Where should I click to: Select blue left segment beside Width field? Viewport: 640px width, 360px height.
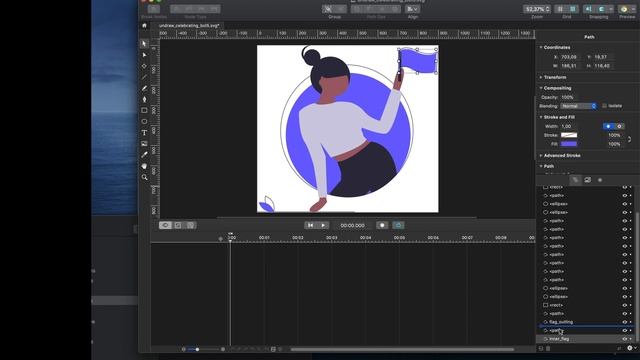[x=608, y=126]
